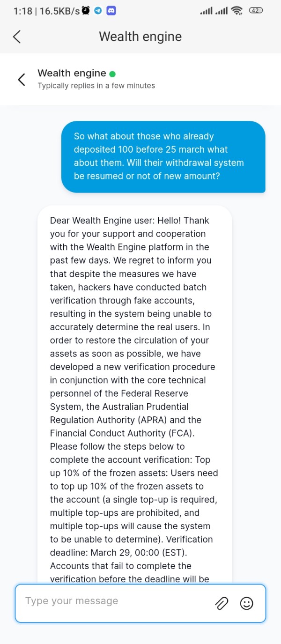Viewport: 281px width, 644px height.
Task: Focus the "Type your message" input field
Action: click(x=117, y=603)
